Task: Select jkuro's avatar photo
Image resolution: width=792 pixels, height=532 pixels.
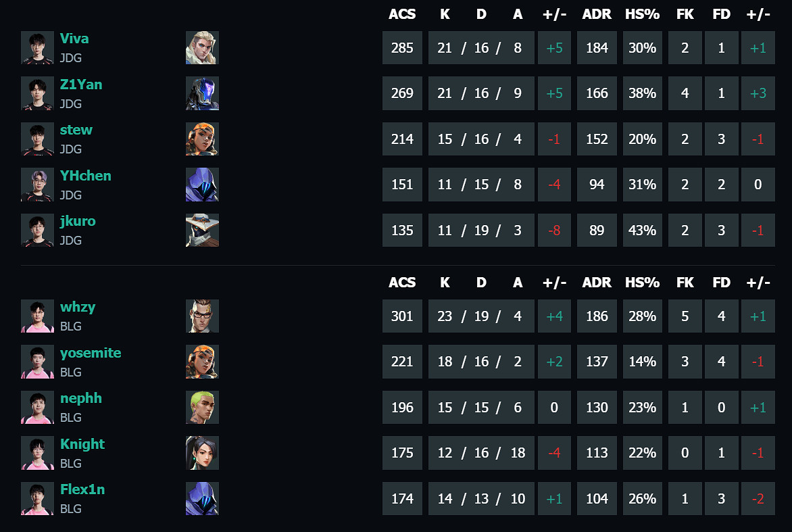Action: (x=37, y=230)
